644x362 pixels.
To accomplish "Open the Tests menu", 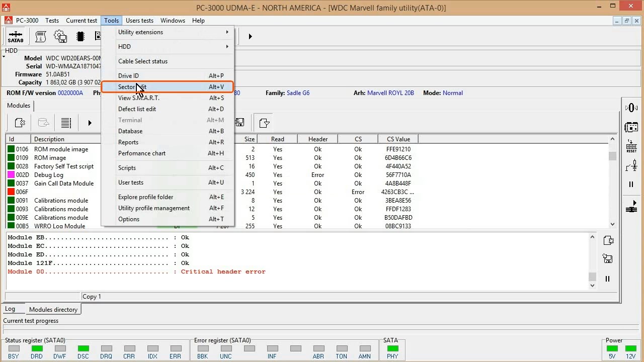I will pyautogui.click(x=52, y=21).
